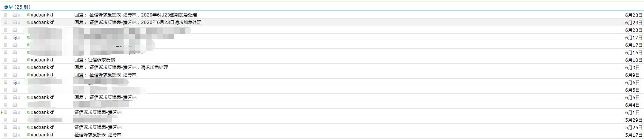Select checkbox of June 10 征信诉求反馈 email

click(x=6, y=60)
